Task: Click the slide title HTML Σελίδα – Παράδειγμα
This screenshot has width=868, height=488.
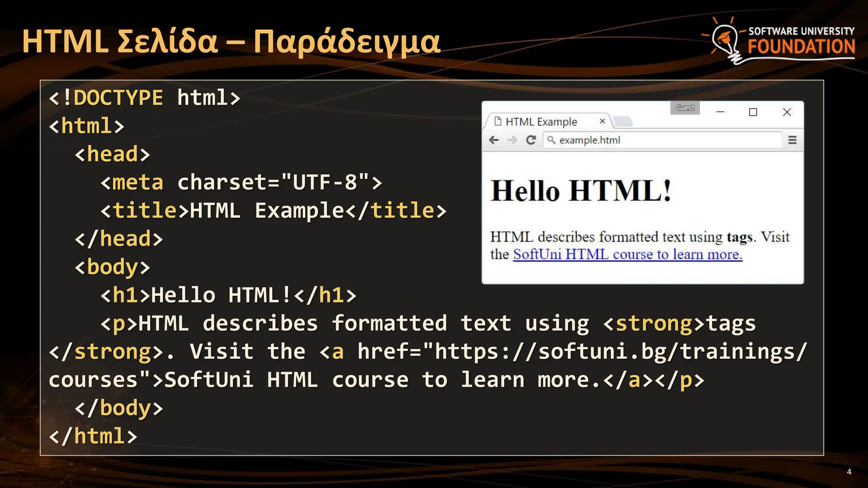Action: point(231,42)
